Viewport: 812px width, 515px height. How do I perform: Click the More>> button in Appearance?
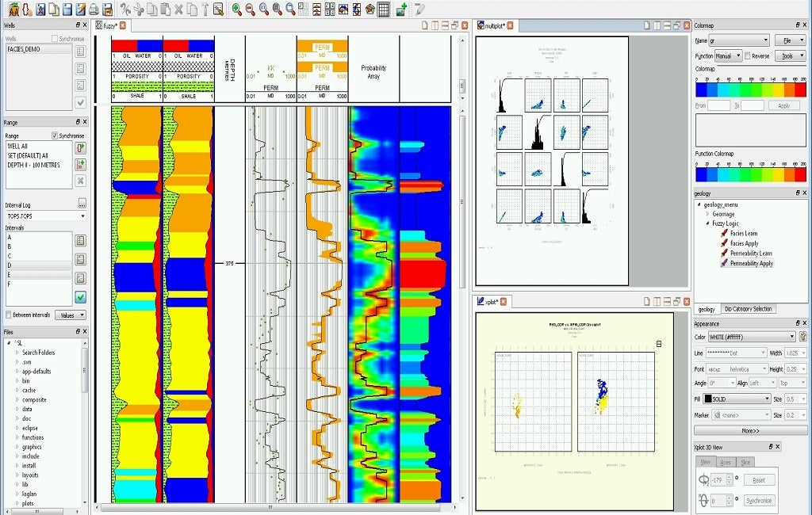click(749, 430)
